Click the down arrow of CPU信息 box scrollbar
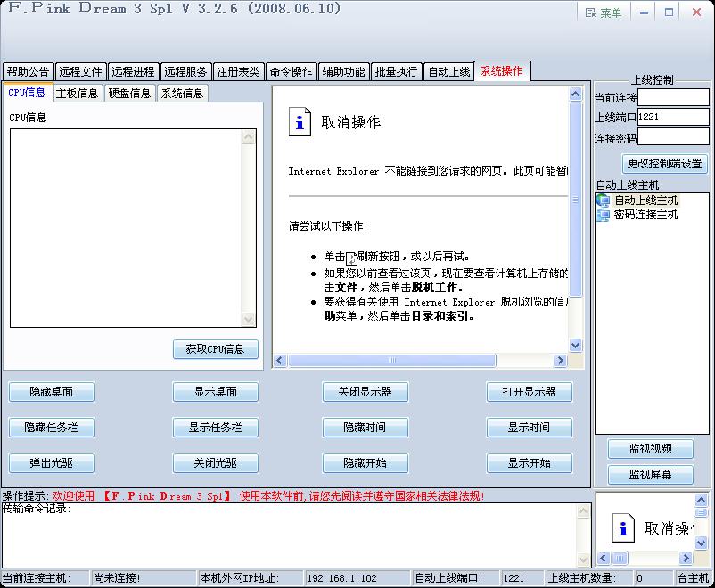715x588 pixels. point(249,319)
